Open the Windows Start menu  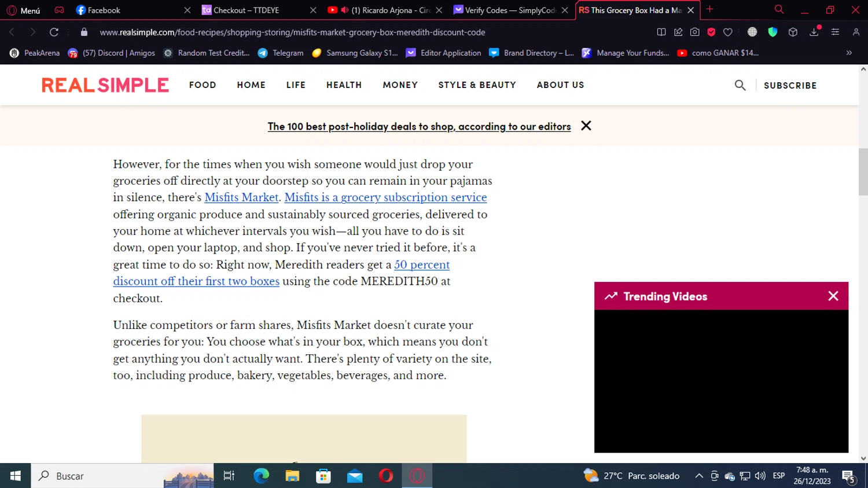16,476
